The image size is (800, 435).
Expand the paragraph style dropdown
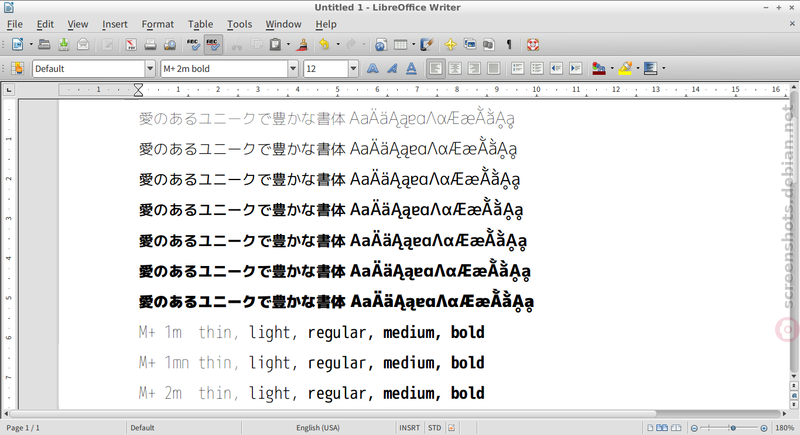[x=150, y=68]
